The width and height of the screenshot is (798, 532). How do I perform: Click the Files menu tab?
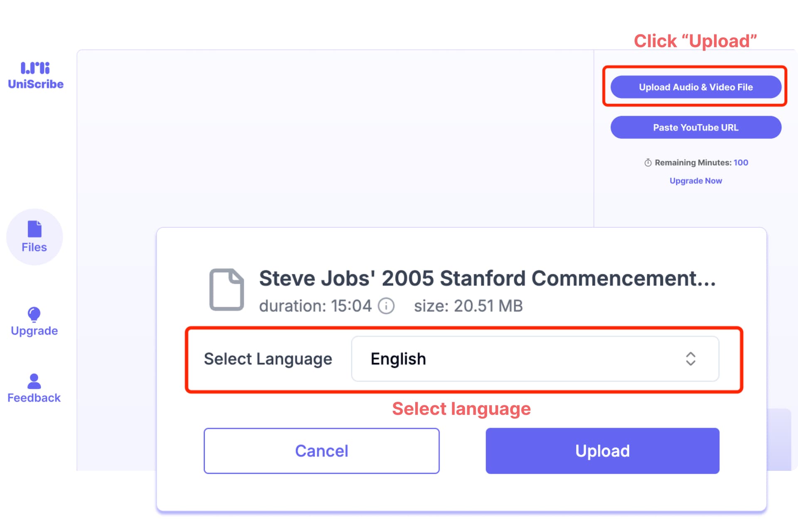34,236
